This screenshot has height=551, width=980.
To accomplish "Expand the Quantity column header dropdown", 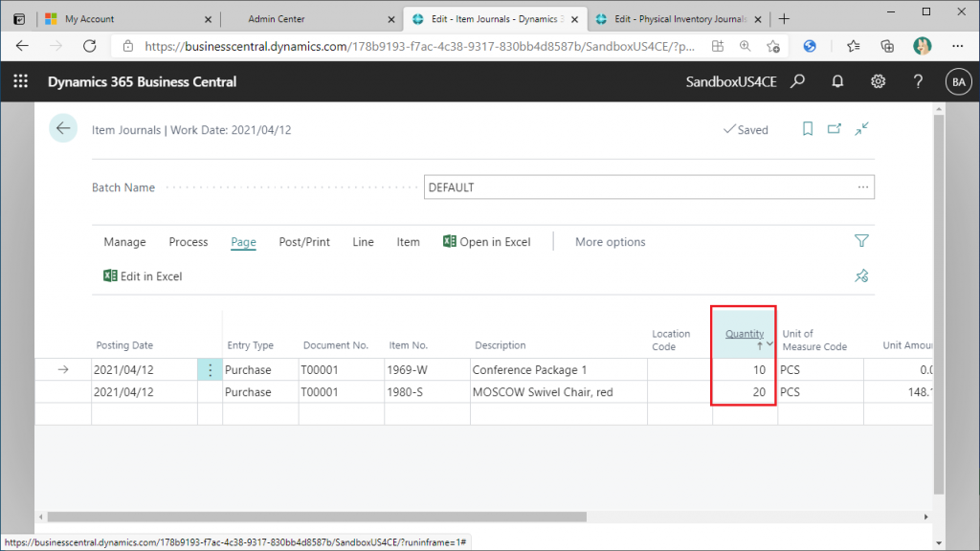I will point(770,343).
